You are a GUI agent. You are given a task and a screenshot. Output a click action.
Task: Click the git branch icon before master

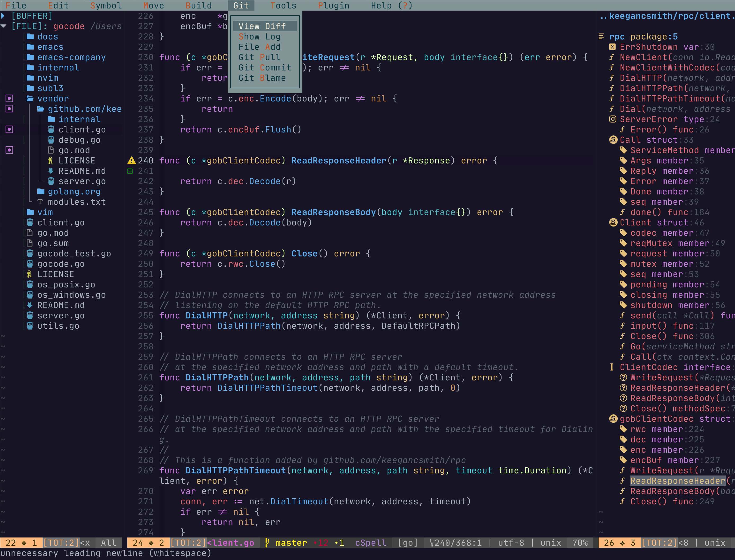point(267,543)
